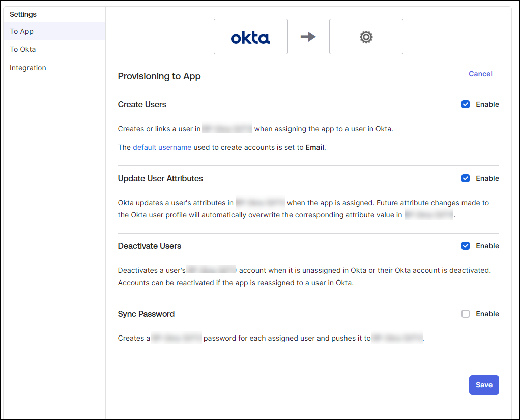This screenshot has width=520, height=420.
Task: Open the Integration settings tab
Action: (28, 68)
